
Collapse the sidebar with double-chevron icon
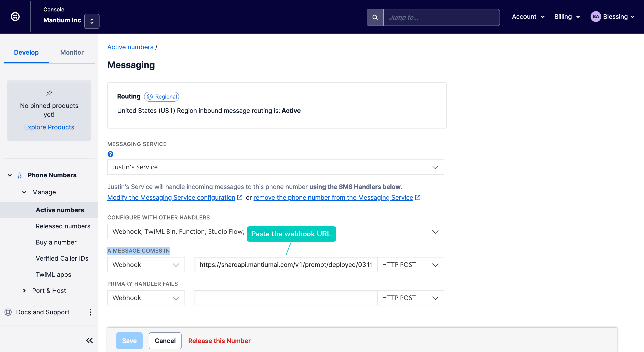(x=89, y=340)
